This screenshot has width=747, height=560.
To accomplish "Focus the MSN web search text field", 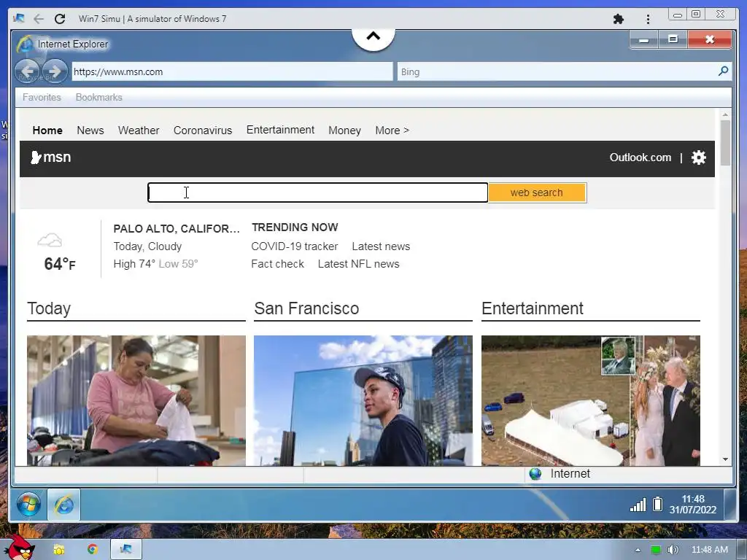I will 318,192.
